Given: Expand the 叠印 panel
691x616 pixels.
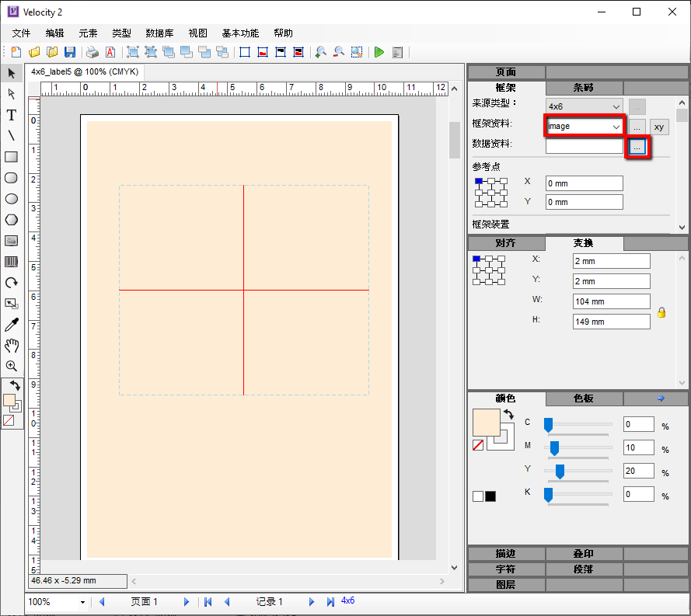Looking at the screenshot, I should [584, 554].
